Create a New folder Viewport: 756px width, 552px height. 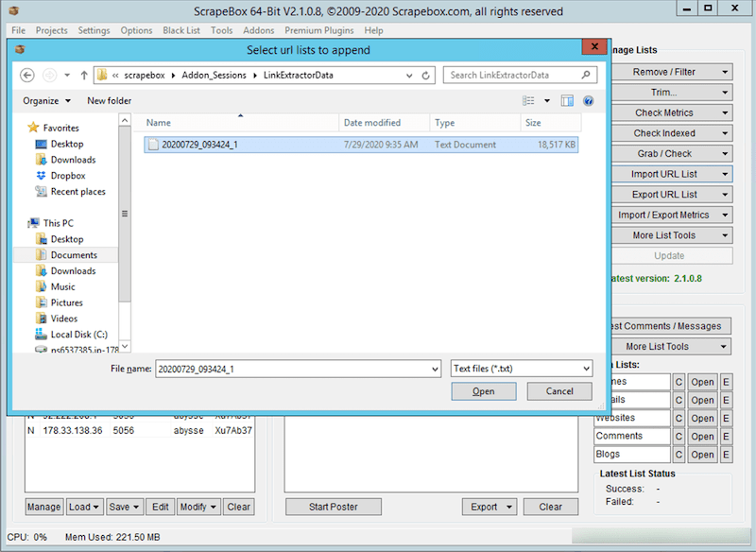coord(109,101)
